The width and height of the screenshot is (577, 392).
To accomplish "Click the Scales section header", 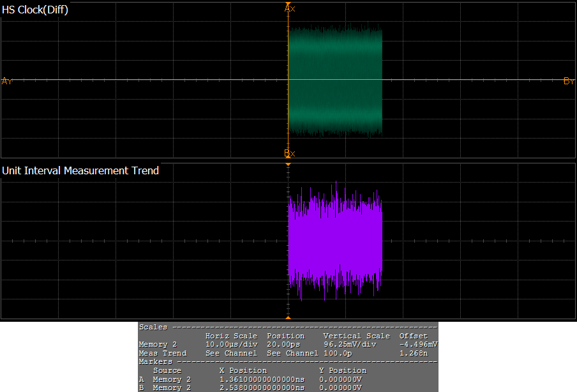I will (x=153, y=327).
